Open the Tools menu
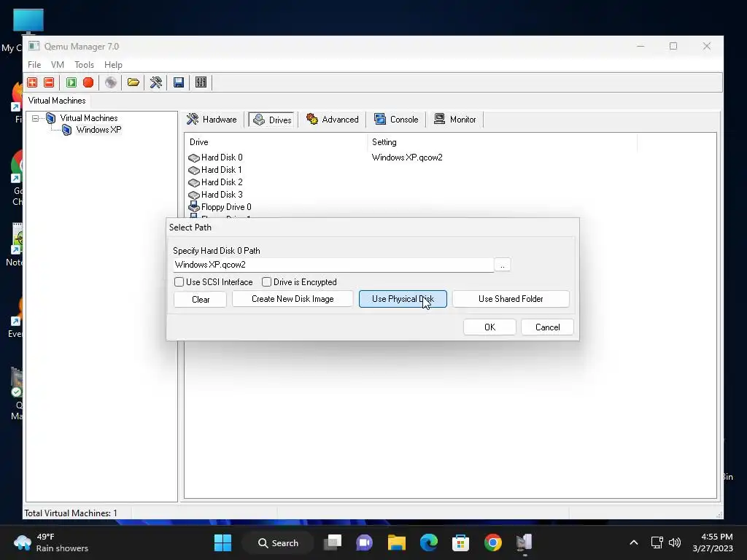 [x=85, y=65]
